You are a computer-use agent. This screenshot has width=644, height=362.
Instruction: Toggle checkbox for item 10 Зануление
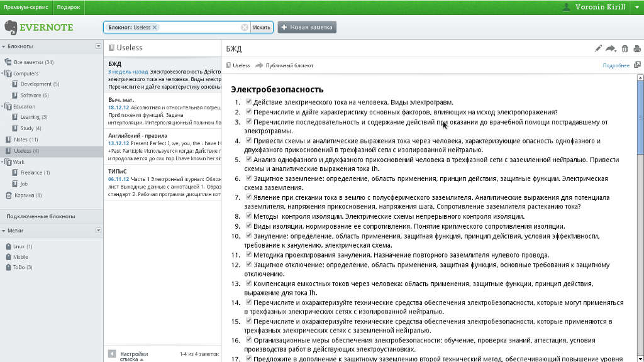[x=248, y=235]
